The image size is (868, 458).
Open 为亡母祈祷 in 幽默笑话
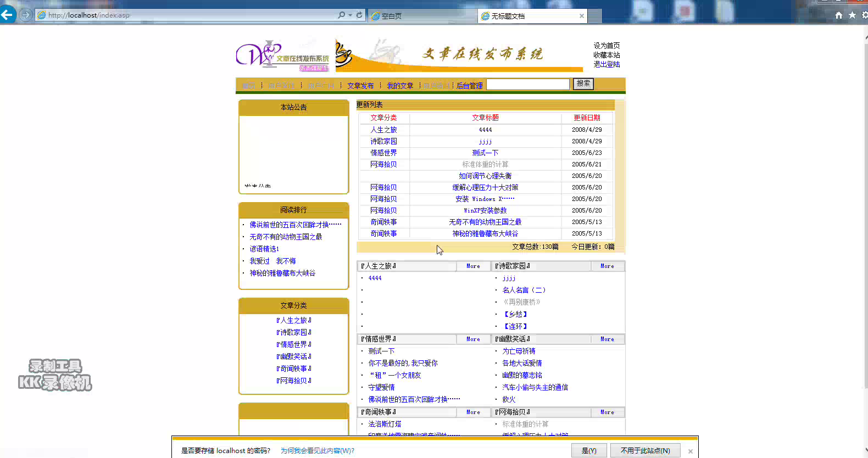click(x=519, y=351)
